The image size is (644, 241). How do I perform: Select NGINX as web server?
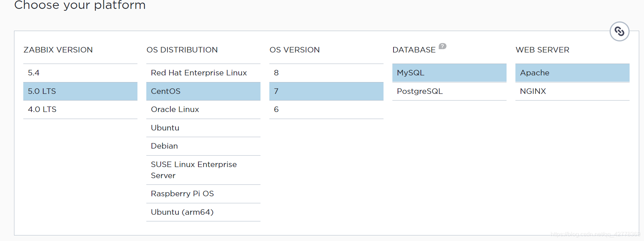pos(572,91)
